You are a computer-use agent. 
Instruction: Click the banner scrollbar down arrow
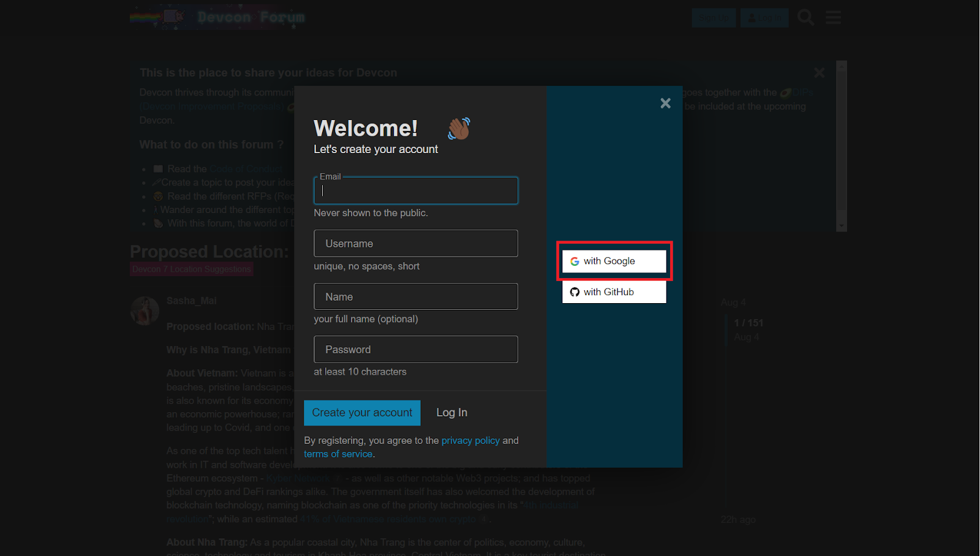coord(842,226)
